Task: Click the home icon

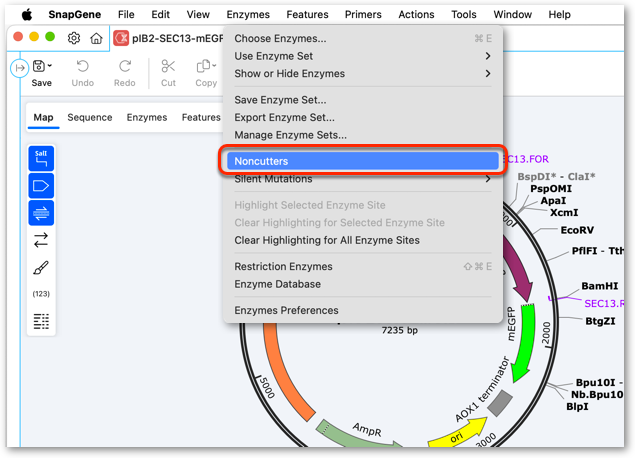Action: click(96, 38)
